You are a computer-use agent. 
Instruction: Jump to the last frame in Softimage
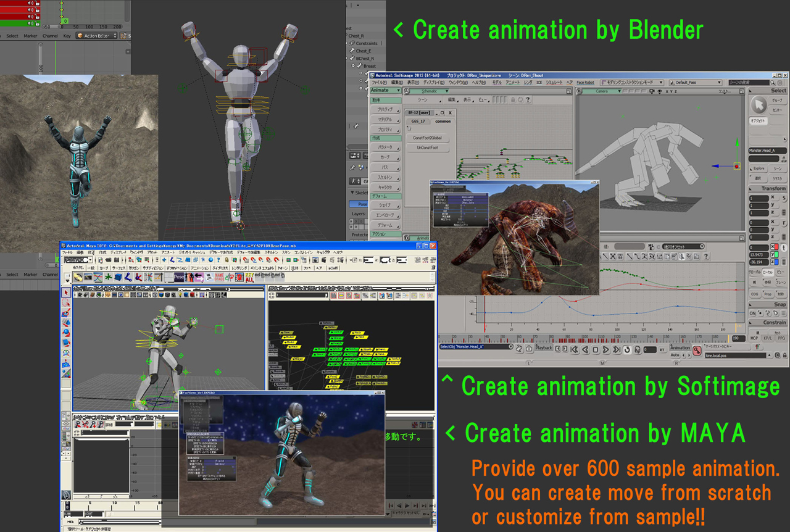(x=617, y=349)
